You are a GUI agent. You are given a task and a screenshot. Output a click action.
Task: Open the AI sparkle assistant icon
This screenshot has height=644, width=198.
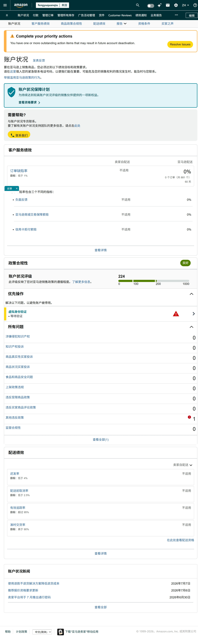(x=159, y=5)
